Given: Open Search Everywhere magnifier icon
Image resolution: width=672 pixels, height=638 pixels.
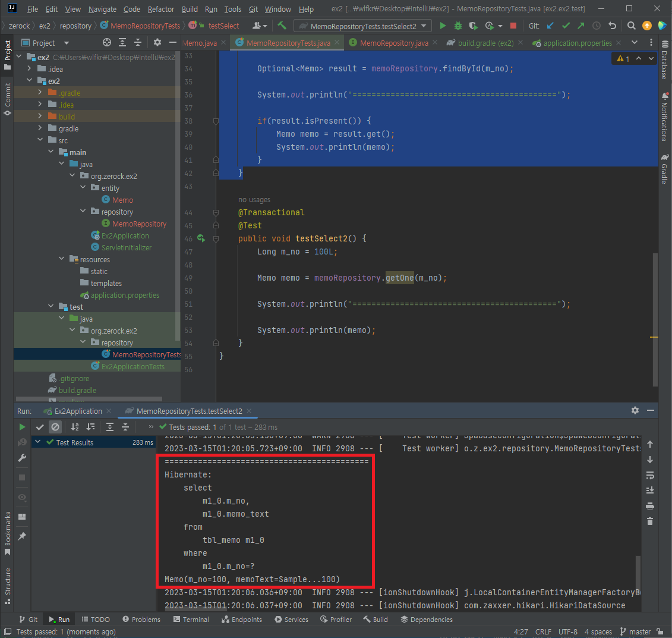Looking at the screenshot, I should coord(631,26).
